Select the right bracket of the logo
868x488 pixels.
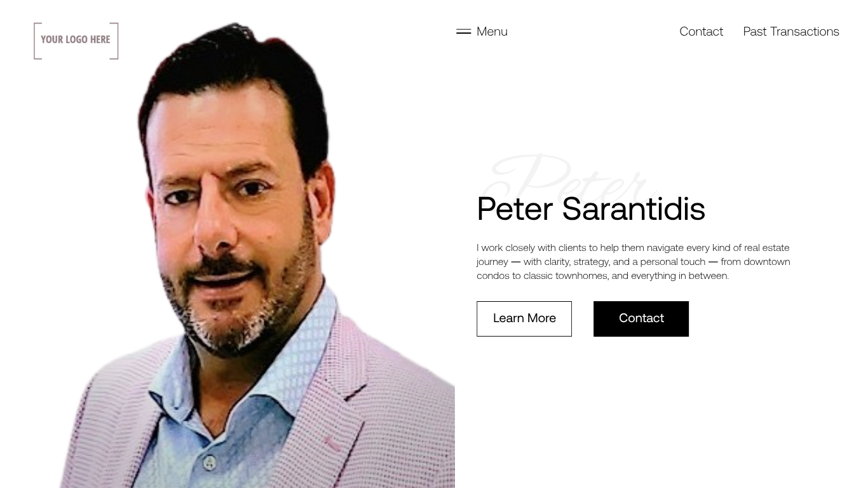pos(114,41)
